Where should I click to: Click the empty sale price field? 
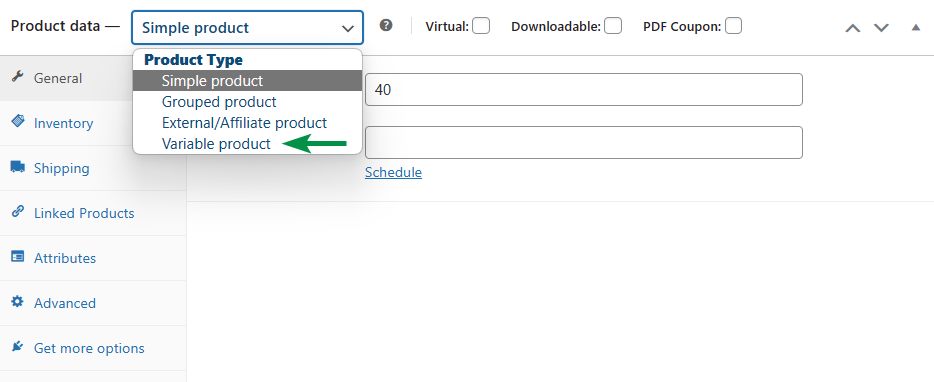[584, 142]
